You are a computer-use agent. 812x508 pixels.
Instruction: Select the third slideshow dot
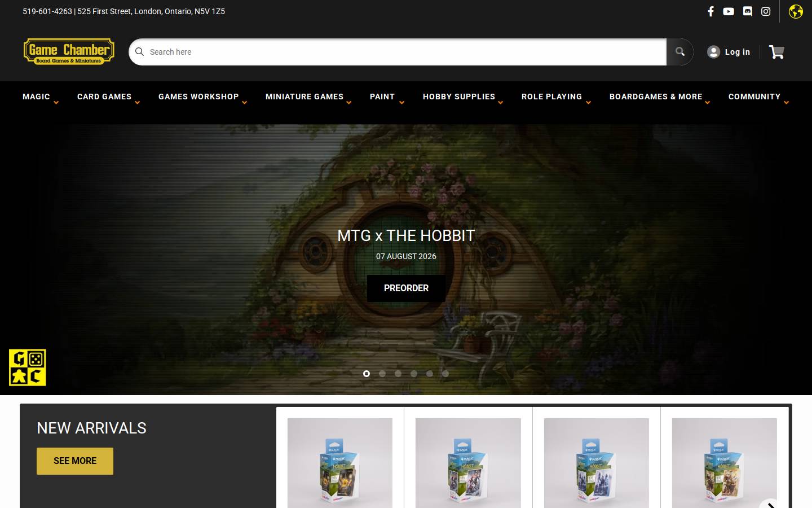click(x=398, y=374)
